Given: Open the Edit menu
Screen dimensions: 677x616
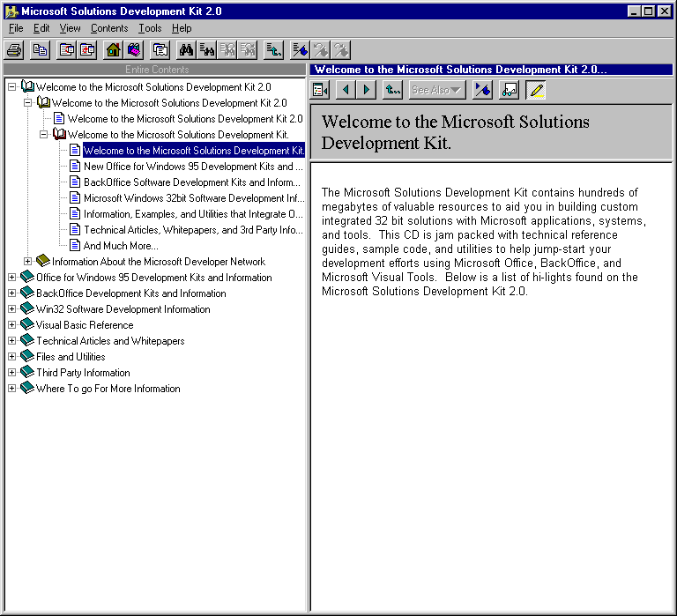Looking at the screenshot, I should click(41, 28).
